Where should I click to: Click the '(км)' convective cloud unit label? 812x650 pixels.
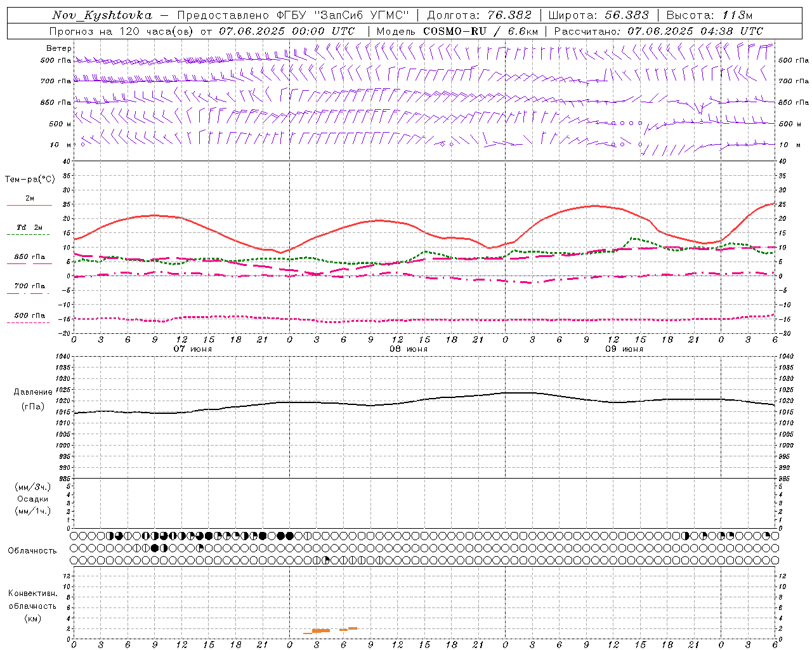(x=32, y=618)
